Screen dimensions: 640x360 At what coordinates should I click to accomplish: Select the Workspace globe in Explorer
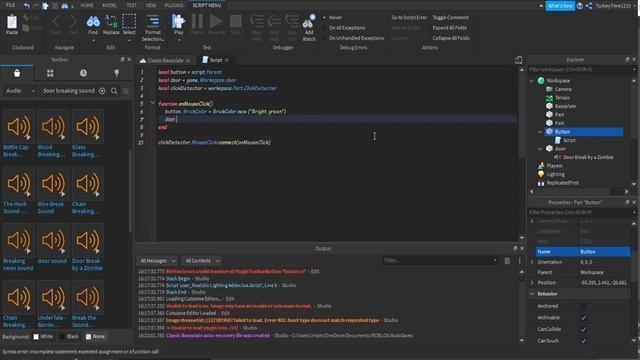pos(541,80)
